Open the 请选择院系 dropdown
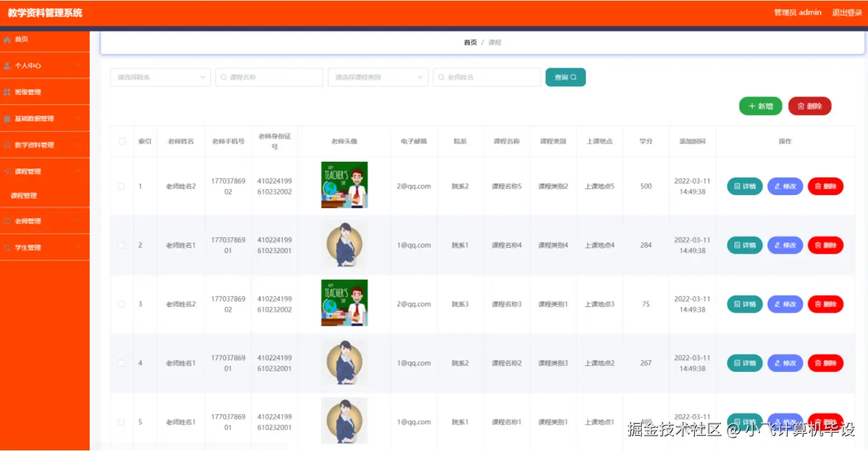Image resolution: width=868 pixels, height=451 pixels. click(x=160, y=77)
